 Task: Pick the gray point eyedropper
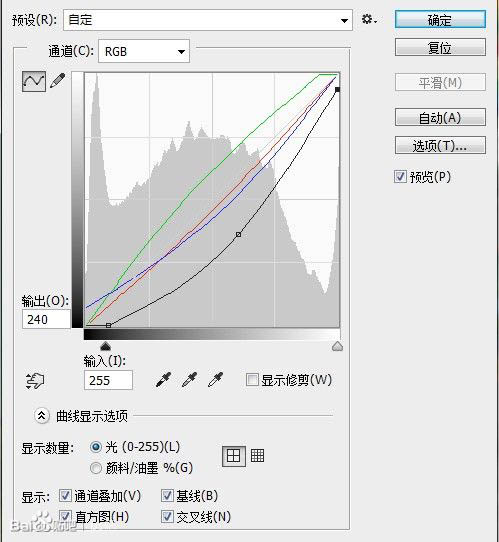(x=189, y=380)
